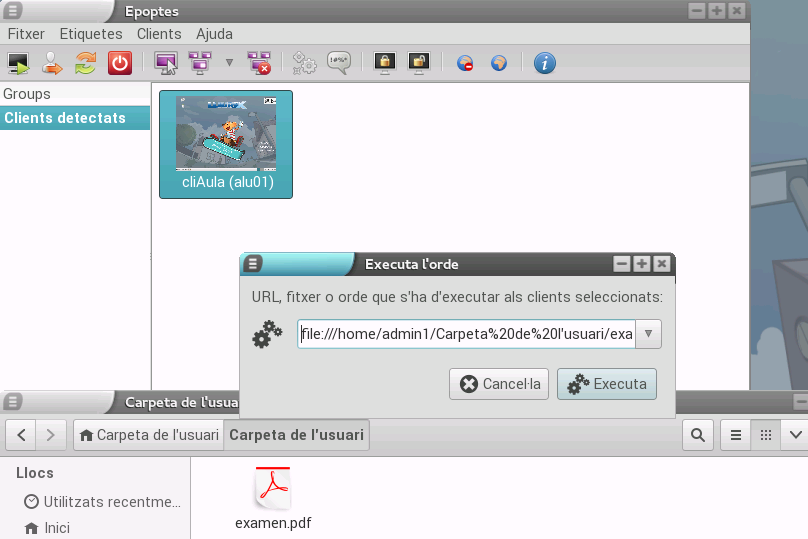Open the file manager view options dropdown
This screenshot has height=539, width=808.
[x=795, y=435]
